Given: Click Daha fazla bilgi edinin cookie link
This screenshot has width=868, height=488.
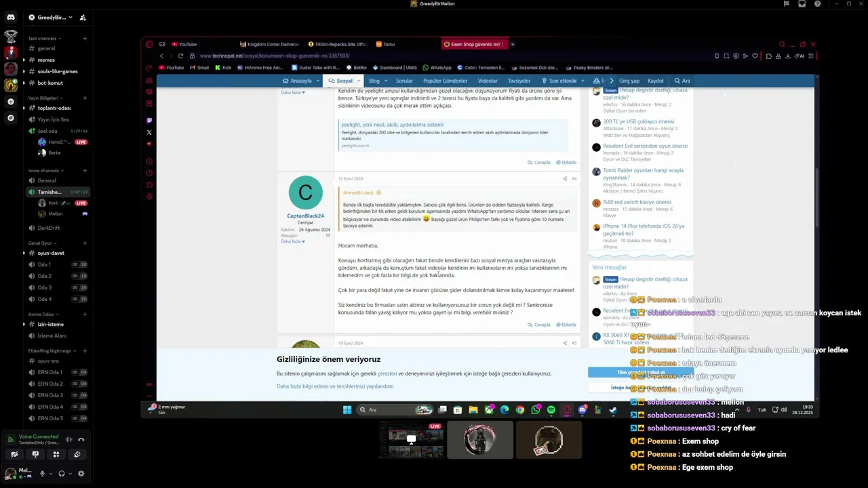Looking at the screenshot, I should pyautogui.click(x=335, y=386).
